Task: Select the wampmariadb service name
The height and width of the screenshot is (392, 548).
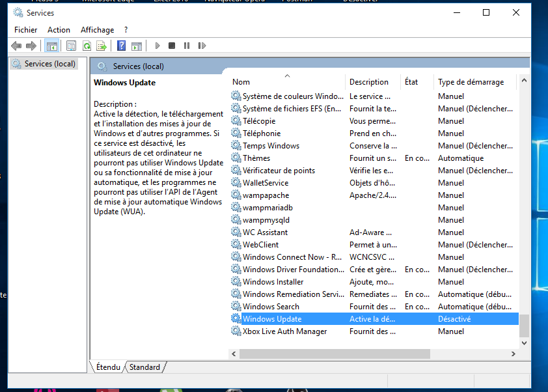Action: [267, 207]
